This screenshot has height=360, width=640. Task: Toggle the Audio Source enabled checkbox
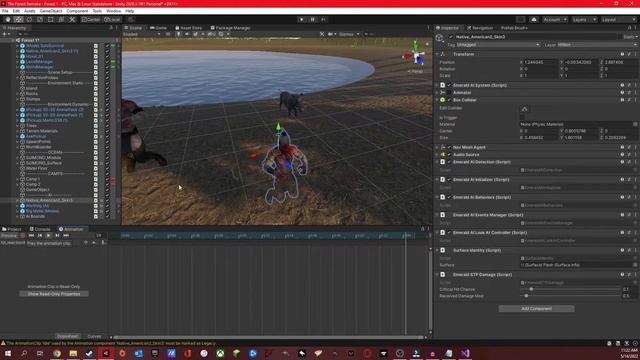click(449, 154)
